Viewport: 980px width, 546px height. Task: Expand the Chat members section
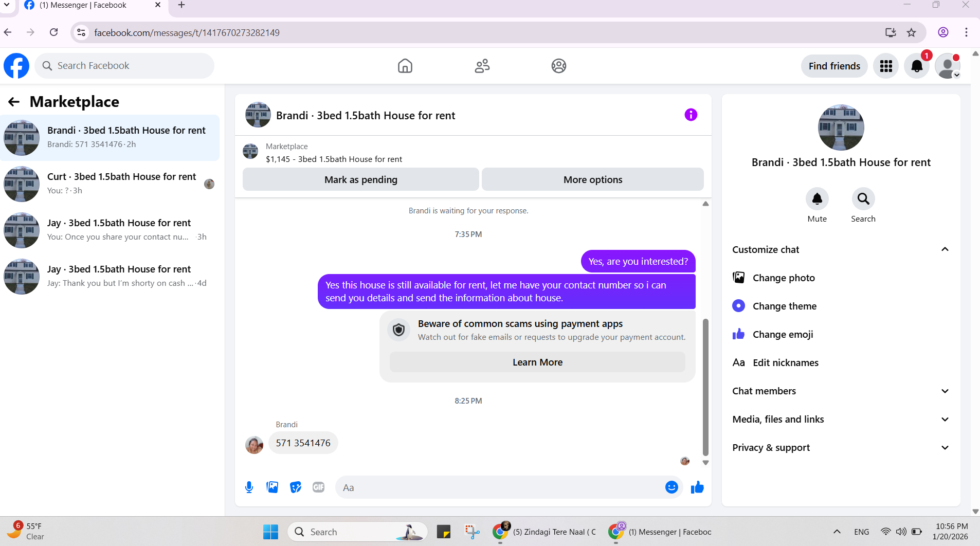pyautogui.click(x=841, y=391)
